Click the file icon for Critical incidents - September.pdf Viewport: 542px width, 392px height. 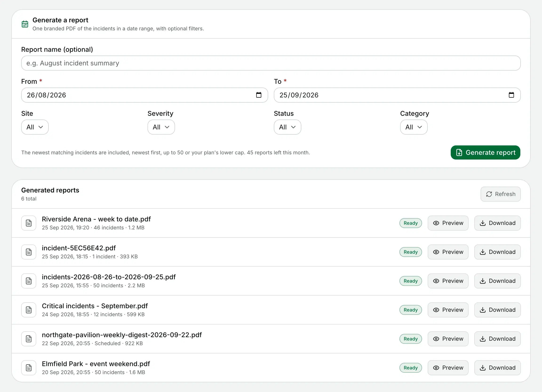[x=29, y=310]
